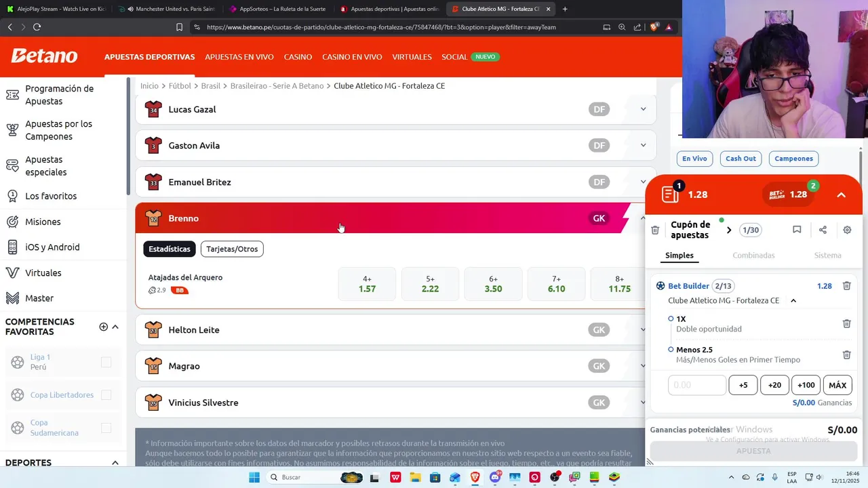Collapse the bet slip panel with the chevron

click(841, 195)
